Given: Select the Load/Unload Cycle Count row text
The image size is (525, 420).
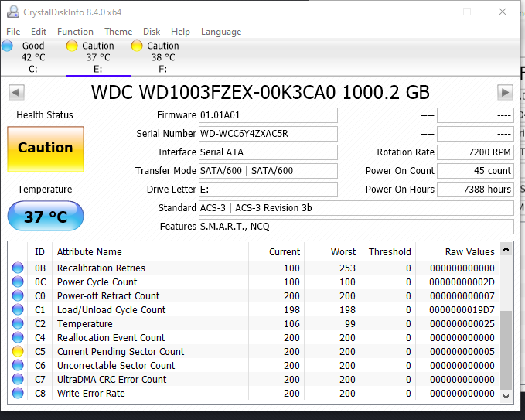Looking at the screenshot, I should [x=111, y=310].
